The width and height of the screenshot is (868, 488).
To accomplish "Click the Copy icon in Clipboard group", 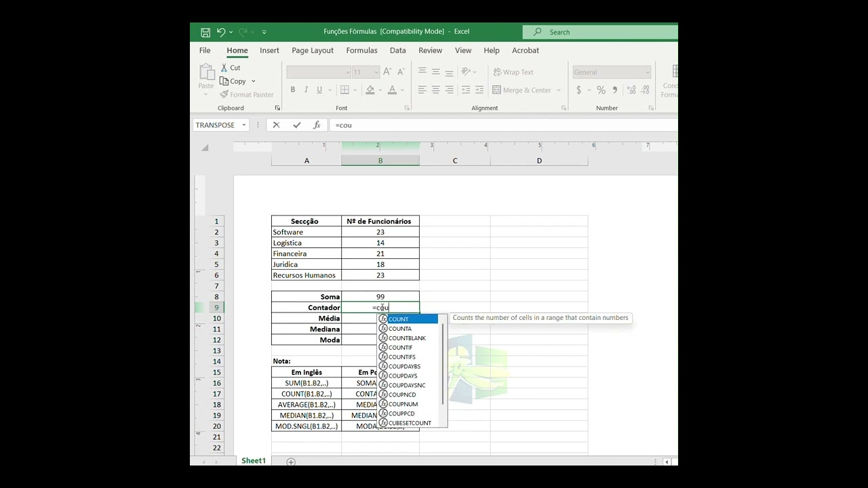I will coord(224,81).
